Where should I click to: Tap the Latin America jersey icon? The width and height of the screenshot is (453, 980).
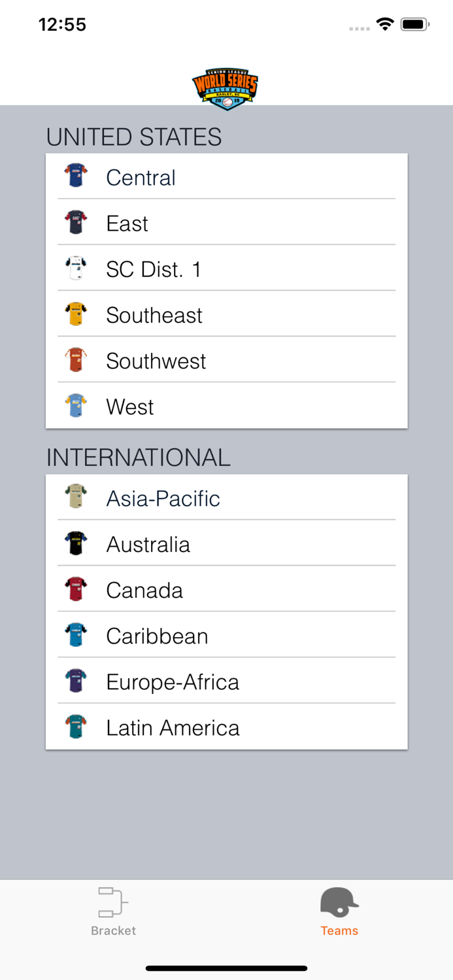[76, 727]
